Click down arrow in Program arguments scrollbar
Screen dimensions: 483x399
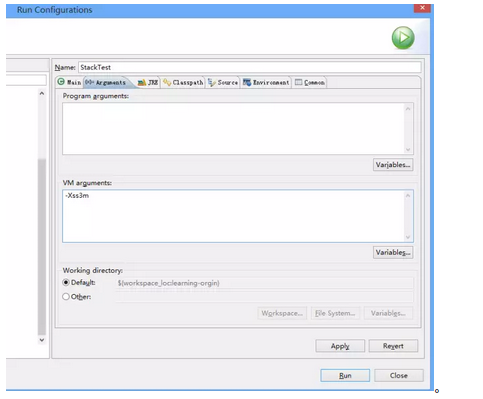(x=408, y=150)
